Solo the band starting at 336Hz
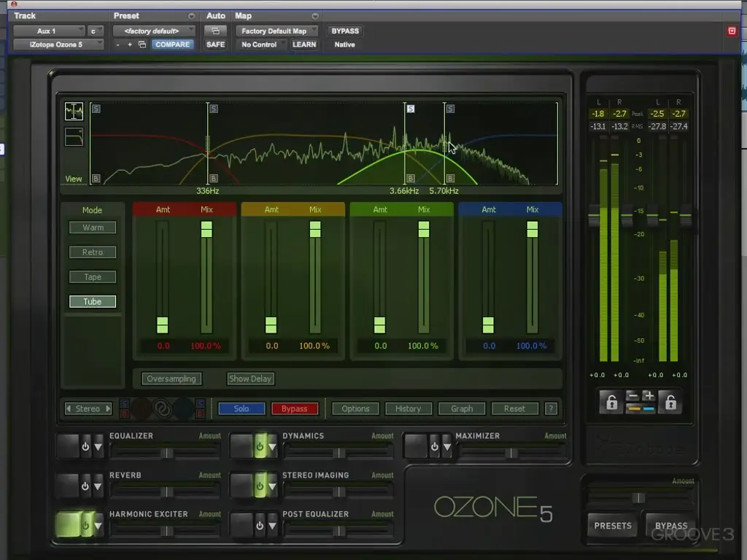This screenshot has height=560, width=747. [x=214, y=109]
